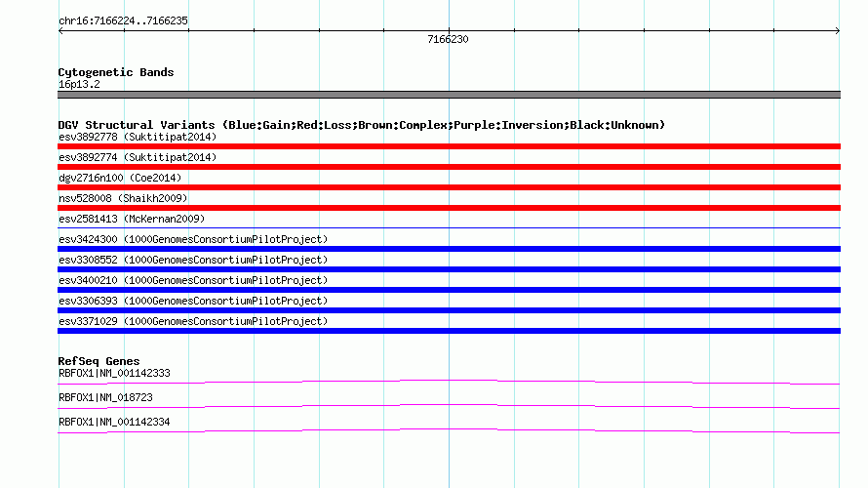Click the left arrow end of ruler
Screen dimensions: 868x488
60,31
